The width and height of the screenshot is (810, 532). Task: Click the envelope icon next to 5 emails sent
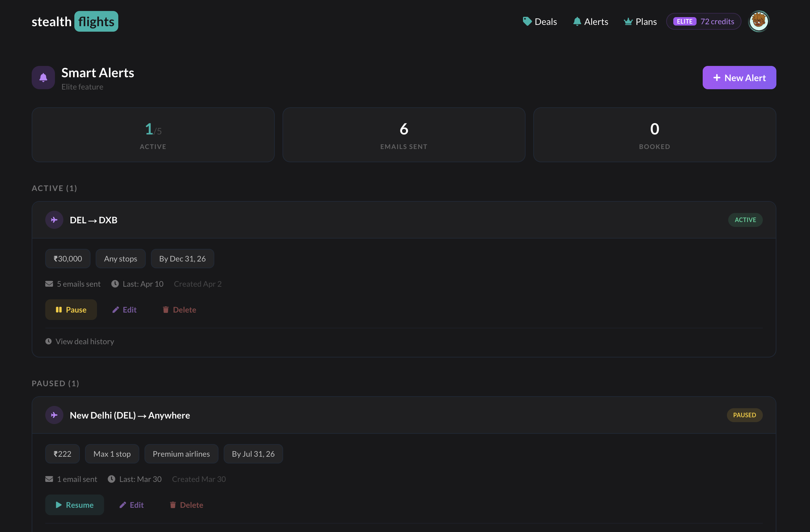(x=49, y=284)
